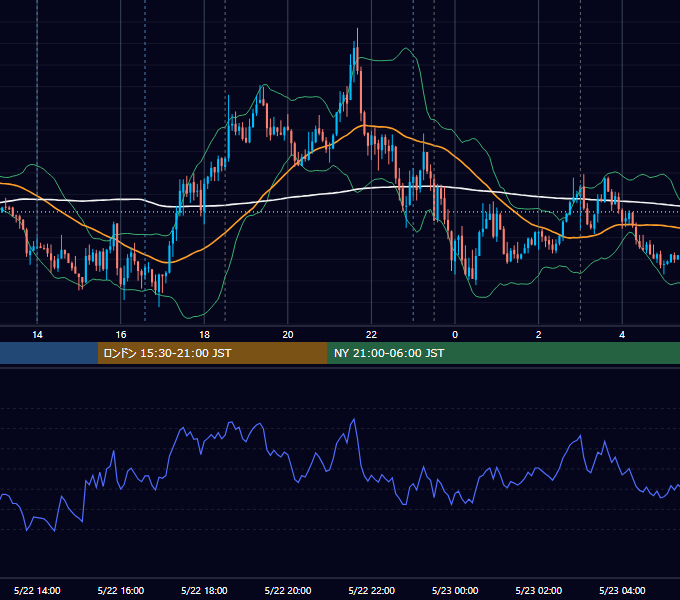Click the 5/23 02:00 date label

[539, 590]
